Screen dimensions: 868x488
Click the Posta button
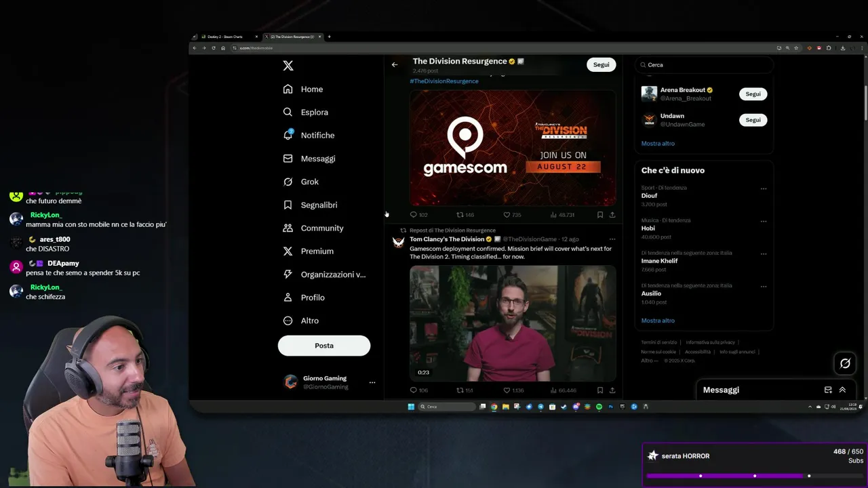coord(324,346)
